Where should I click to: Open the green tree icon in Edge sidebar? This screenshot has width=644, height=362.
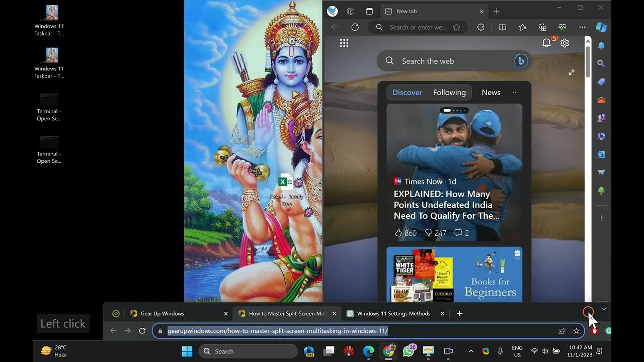coord(601,191)
